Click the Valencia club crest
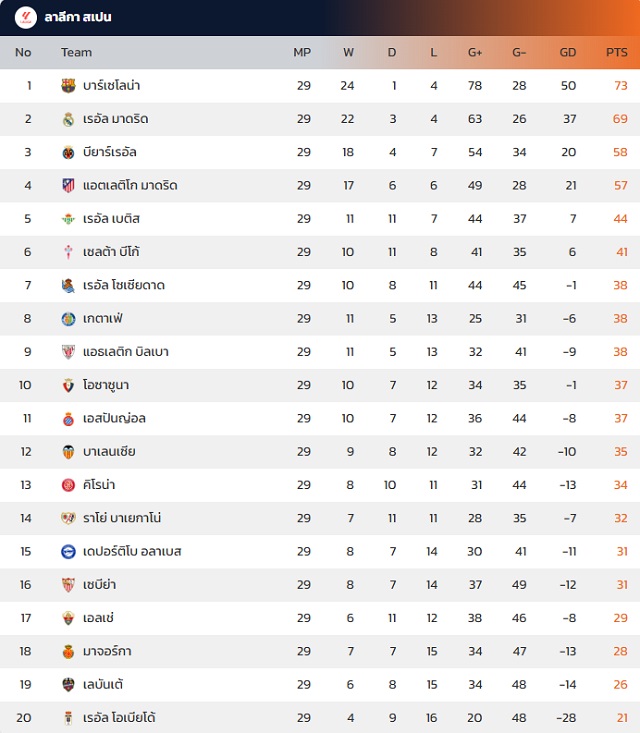This screenshot has width=640, height=733. pos(68,451)
